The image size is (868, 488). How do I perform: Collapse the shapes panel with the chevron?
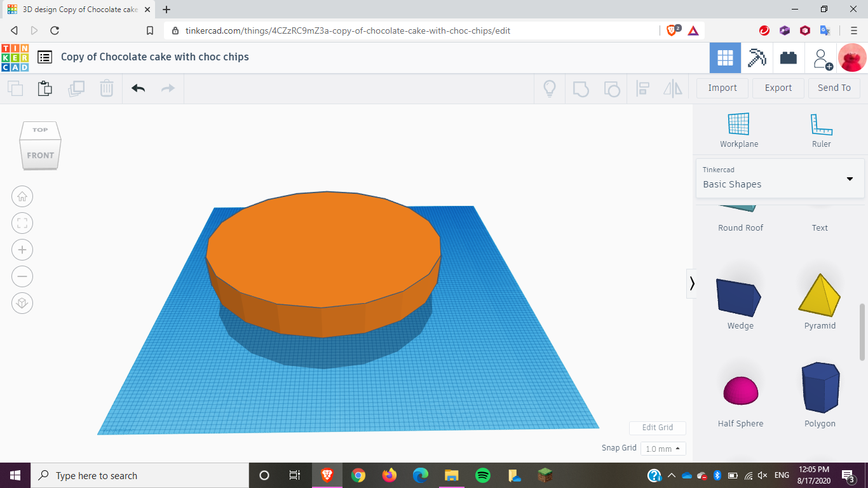pyautogui.click(x=691, y=284)
